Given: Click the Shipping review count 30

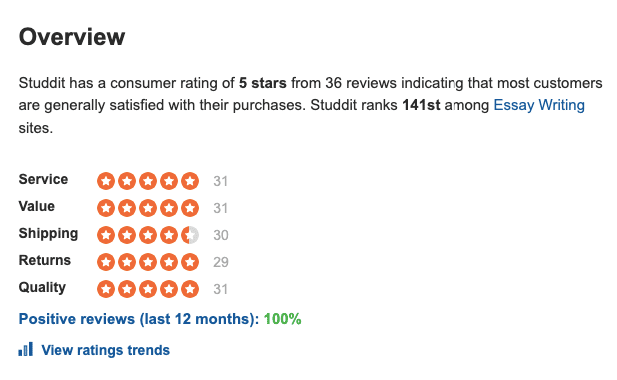Looking at the screenshot, I should point(221,235).
